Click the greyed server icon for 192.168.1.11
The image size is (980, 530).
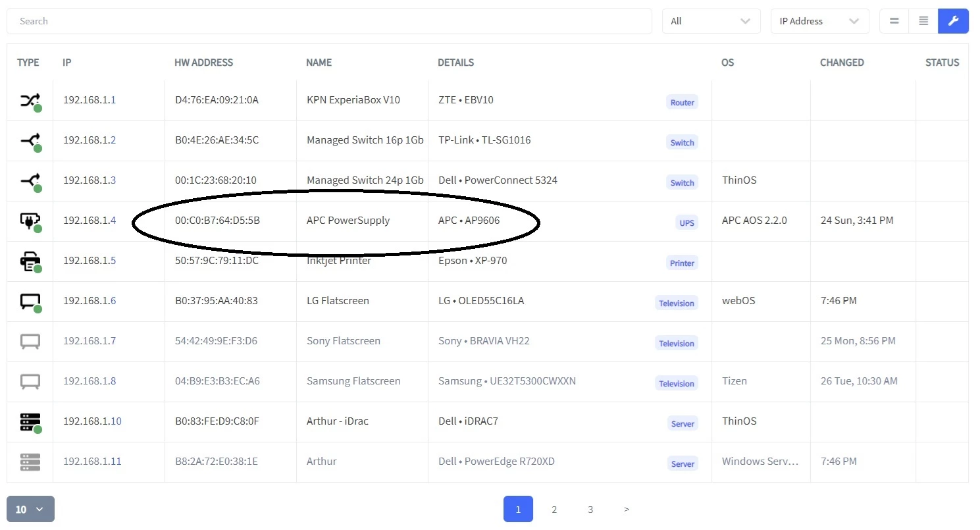coord(30,462)
